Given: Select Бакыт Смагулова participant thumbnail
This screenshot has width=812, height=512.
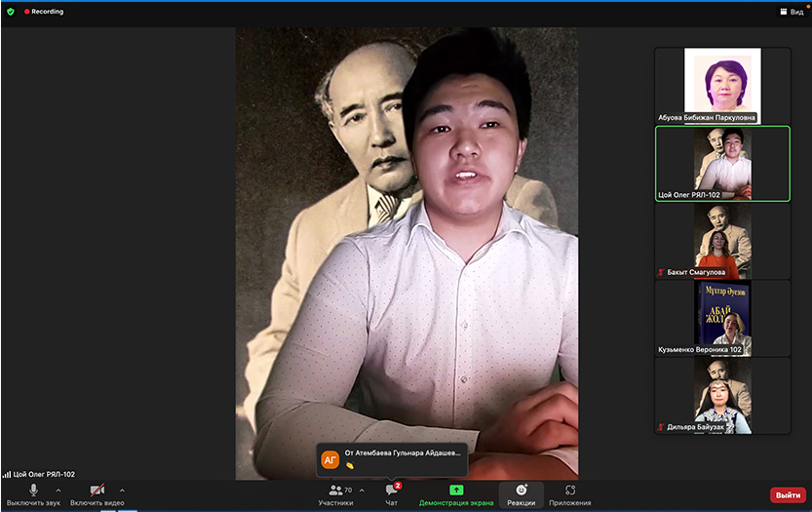Looking at the screenshot, I should point(722,240).
